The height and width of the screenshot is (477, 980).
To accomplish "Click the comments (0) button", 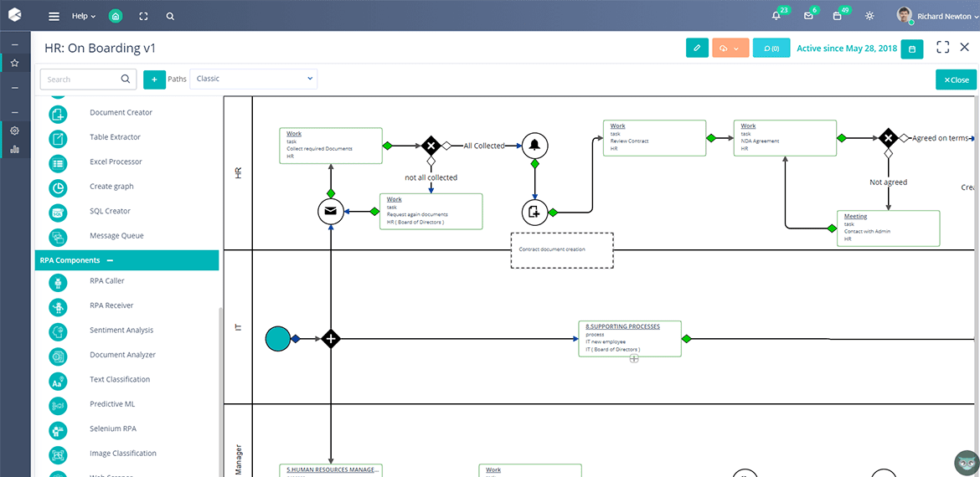I will click(x=771, y=49).
